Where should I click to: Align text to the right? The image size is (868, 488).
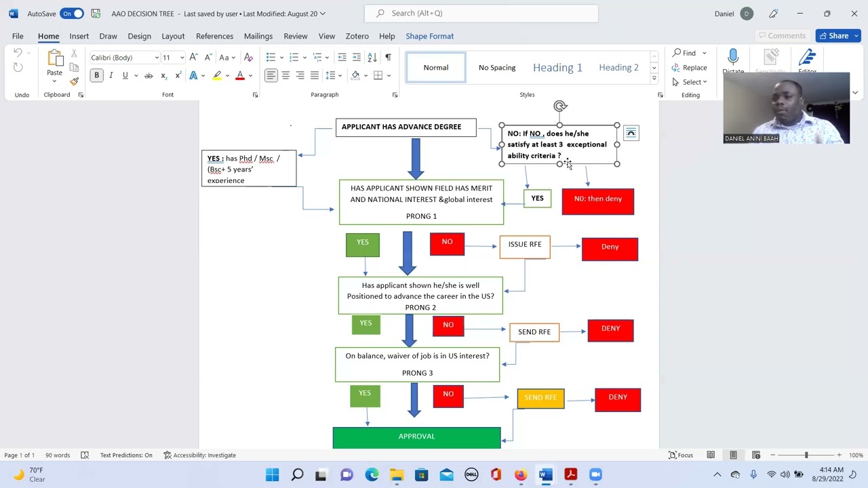(300, 75)
